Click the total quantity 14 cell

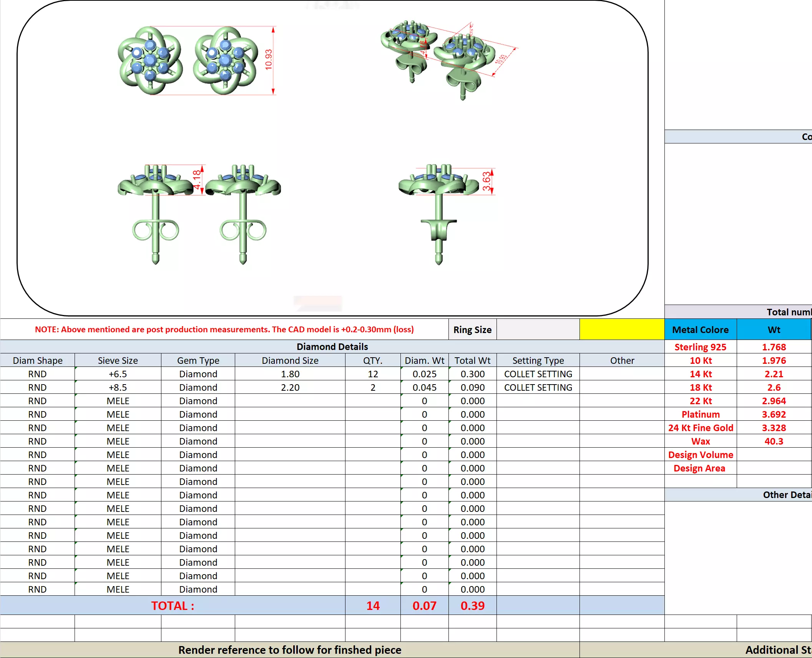click(373, 606)
